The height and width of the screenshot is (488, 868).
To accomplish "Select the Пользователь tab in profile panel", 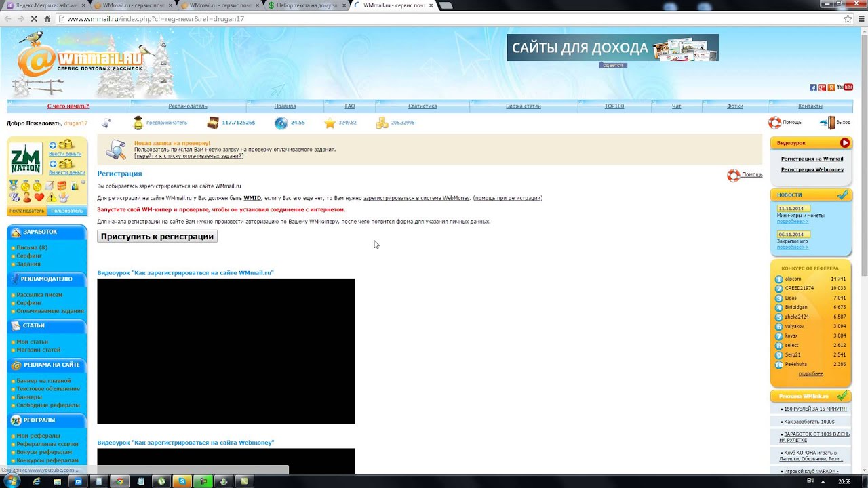I will pos(67,211).
